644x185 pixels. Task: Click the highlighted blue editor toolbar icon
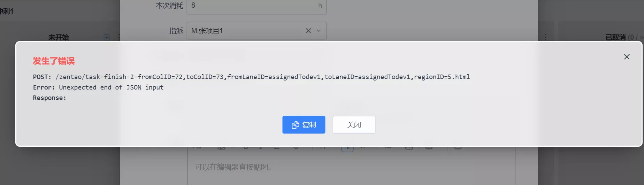point(347,148)
